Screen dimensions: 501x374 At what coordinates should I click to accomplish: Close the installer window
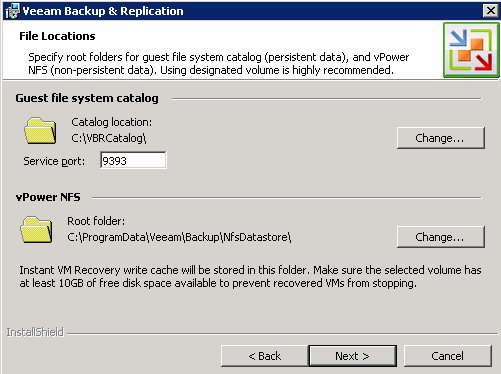pos(491,11)
